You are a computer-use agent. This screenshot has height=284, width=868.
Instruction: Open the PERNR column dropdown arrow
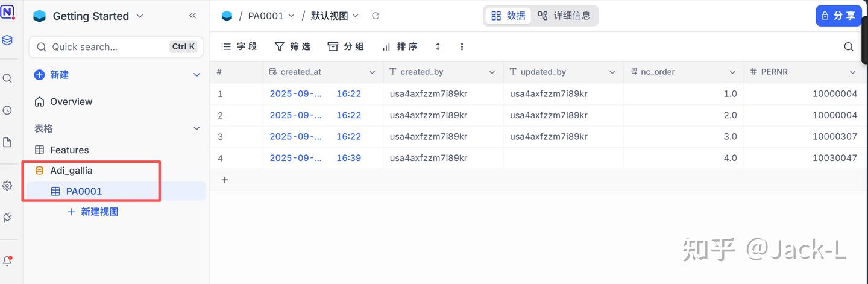(852, 72)
